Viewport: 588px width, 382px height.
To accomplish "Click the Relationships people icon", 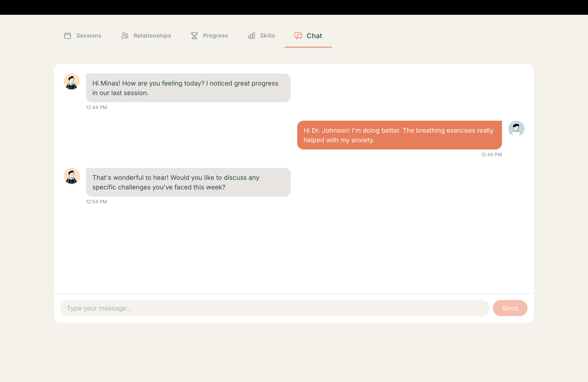I will pos(125,36).
